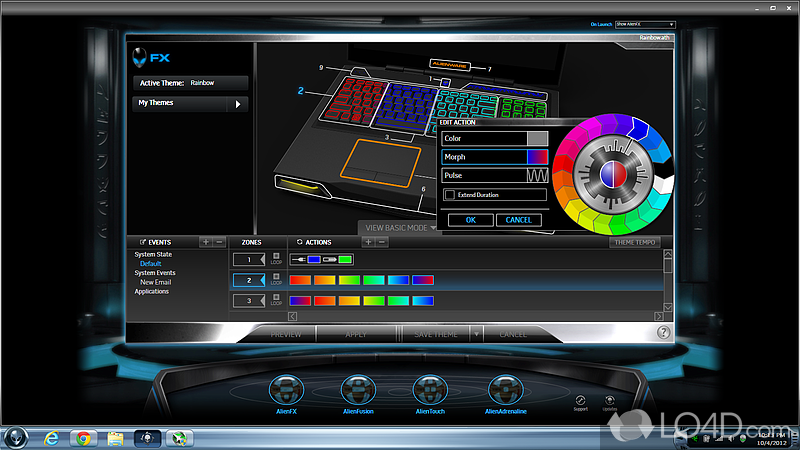Select zone 3 selector box
Viewport: 800px width, 450px height.
pos(249,301)
